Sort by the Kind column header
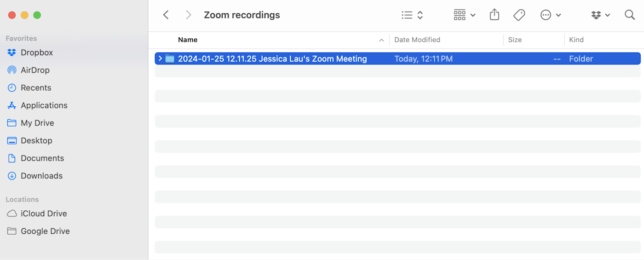This screenshot has width=644, height=260. coord(576,40)
